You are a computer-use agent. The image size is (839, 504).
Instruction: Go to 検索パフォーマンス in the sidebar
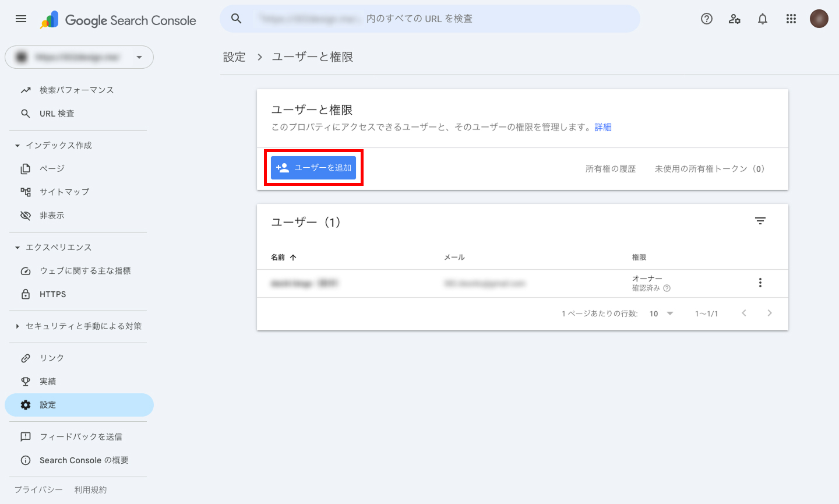click(76, 90)
